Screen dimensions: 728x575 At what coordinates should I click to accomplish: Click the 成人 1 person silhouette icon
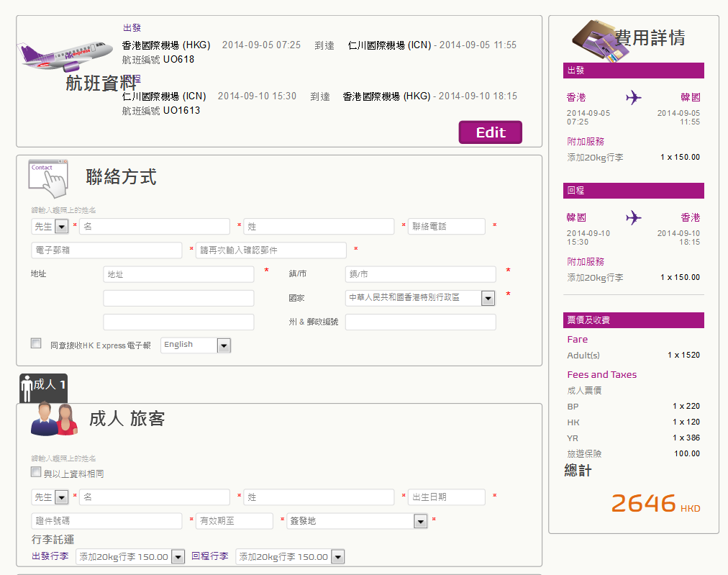coord(27,387)
